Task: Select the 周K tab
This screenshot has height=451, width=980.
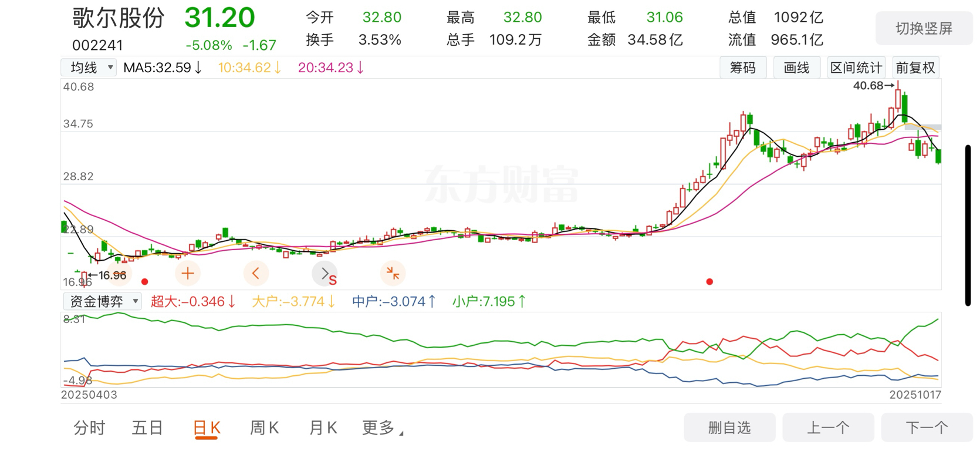Action: (265, 428)
